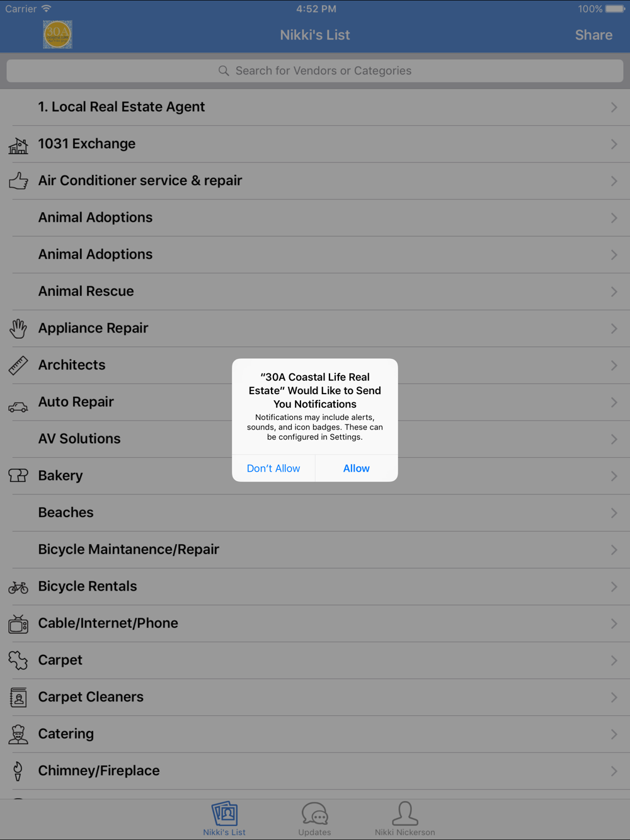This screenshot has width=630, height=840.
Task: Click the house icon beside 1031 Exchange
Action: point(18,145)
